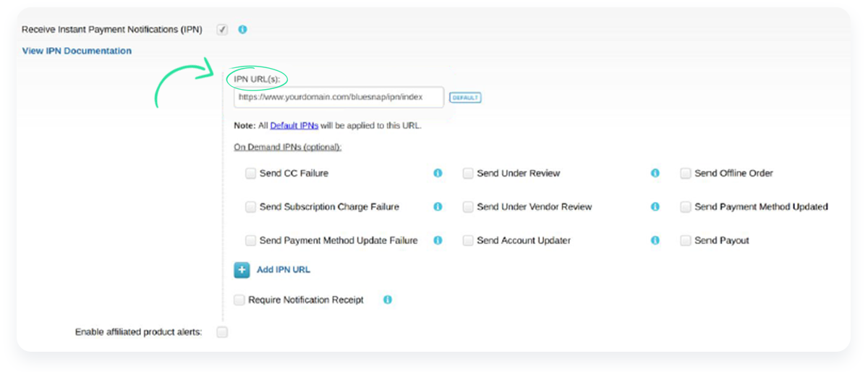The width and height of the screenshot is (868, 372).
Task: Enable Send CC Failure checkbox
Action: 250,174
